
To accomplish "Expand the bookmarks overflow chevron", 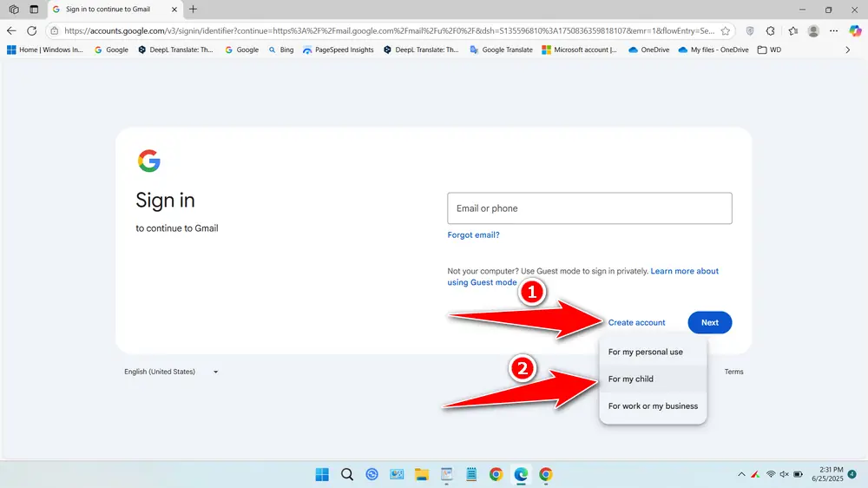I will click(x=847, y=49).
